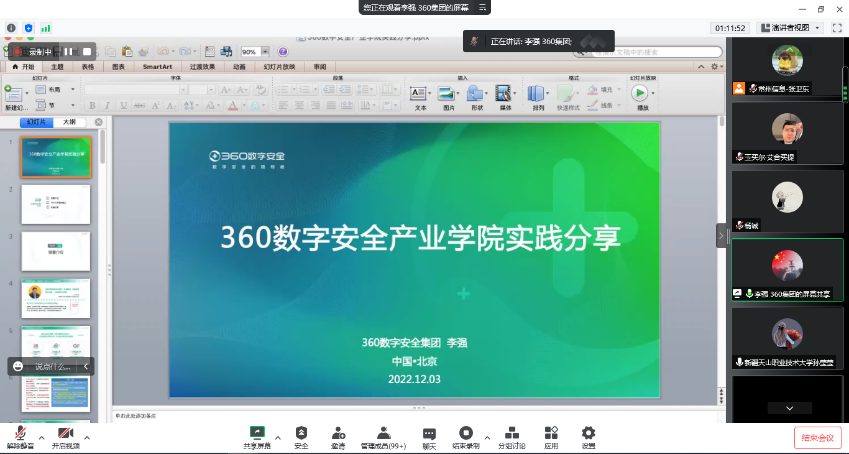Open the 幻灯片放映 ribbon tab
Viewport: 849px width, 454px height.
(279, 67)
